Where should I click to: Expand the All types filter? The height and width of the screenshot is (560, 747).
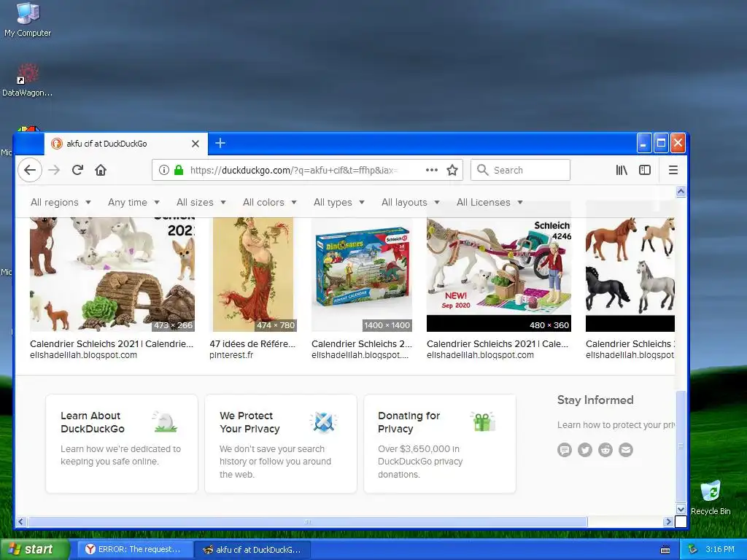pos(338,203)
